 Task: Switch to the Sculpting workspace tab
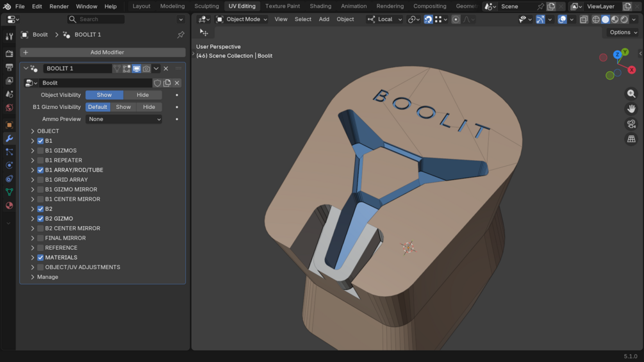coord(206,6)
